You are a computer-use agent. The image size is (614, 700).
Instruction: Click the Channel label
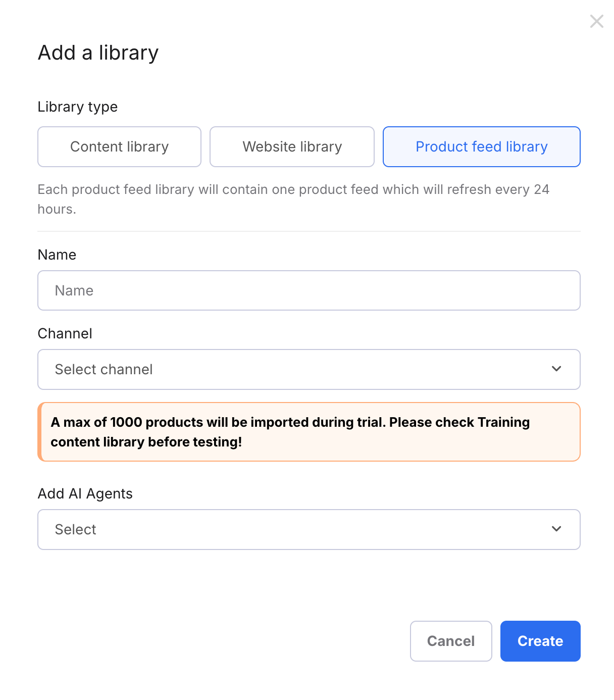coord(65,333)
